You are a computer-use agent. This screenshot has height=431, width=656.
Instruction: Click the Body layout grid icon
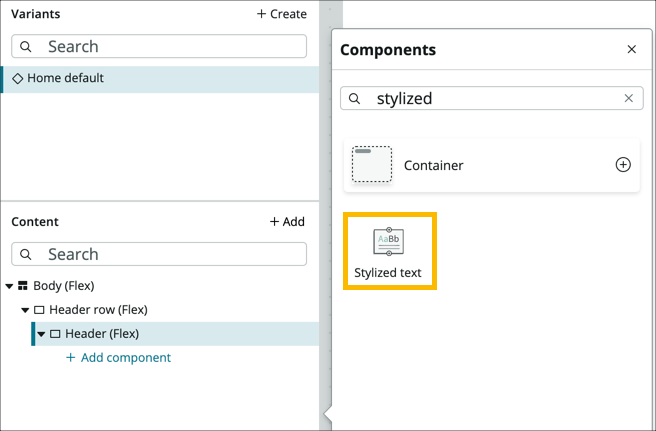[23, 286]
